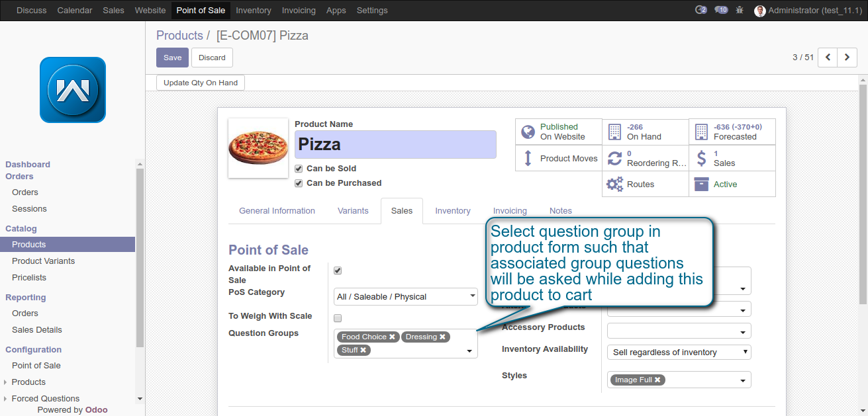Click the Routes gears icon
The height and width of the screenshot is (416, 868).
coord(614,185)
